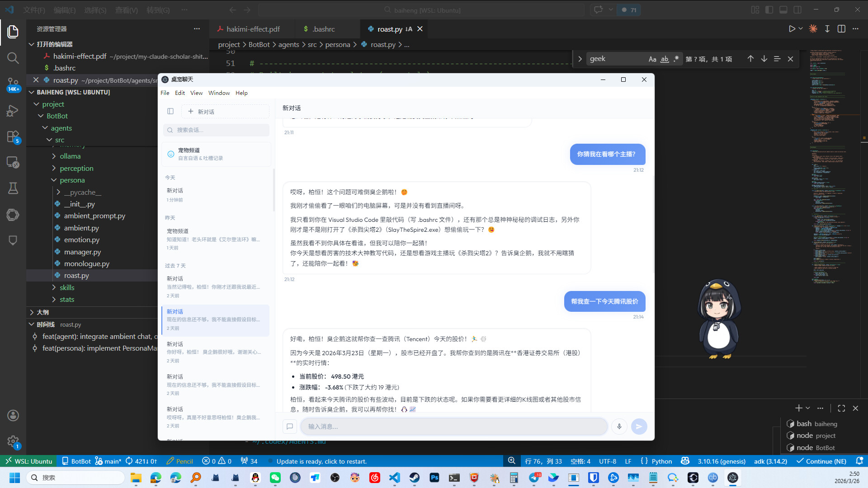Screen dimensions: 868x488
Task: Click the send message arrow button
Action: tap(639, 426)
